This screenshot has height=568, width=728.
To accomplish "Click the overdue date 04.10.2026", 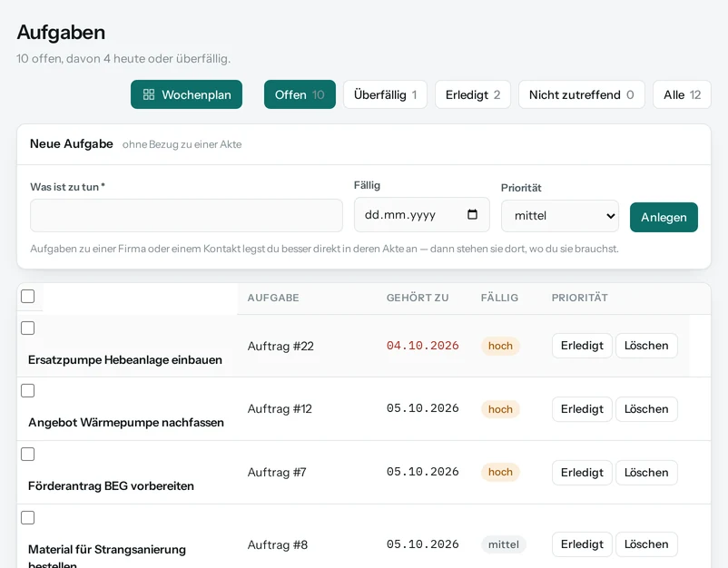I will 422,346.
